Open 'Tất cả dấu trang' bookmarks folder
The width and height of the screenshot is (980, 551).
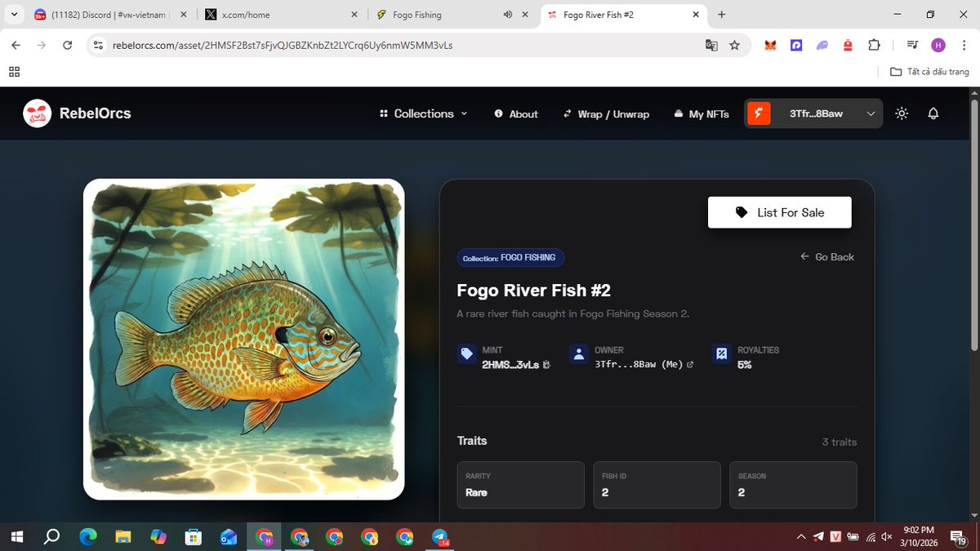929,72
